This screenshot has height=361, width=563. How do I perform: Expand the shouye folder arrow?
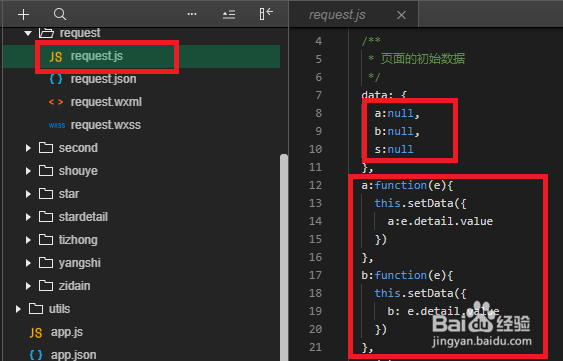tap(28, 171)
